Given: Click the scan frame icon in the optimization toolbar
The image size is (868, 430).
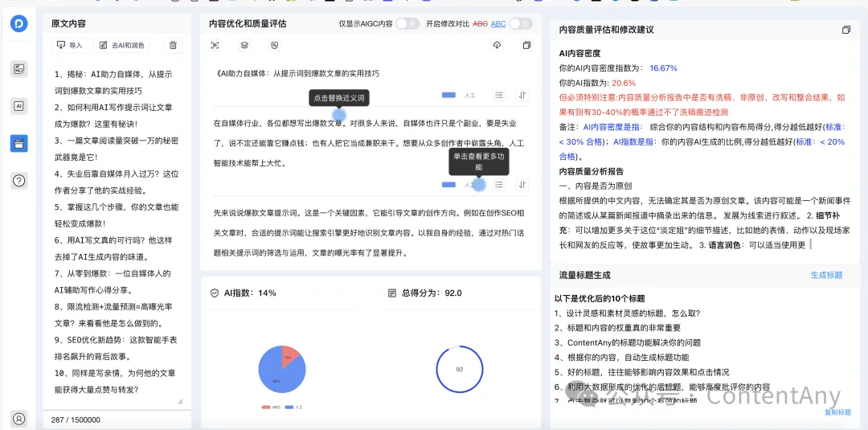Looking at the screenshot, I should coord(215,46).
